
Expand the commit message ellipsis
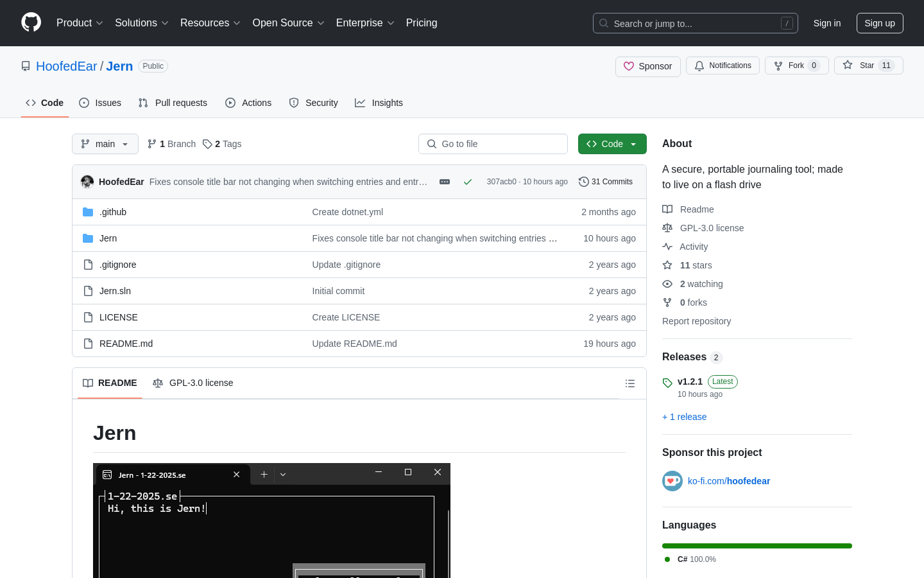click(x=445, y=182)
